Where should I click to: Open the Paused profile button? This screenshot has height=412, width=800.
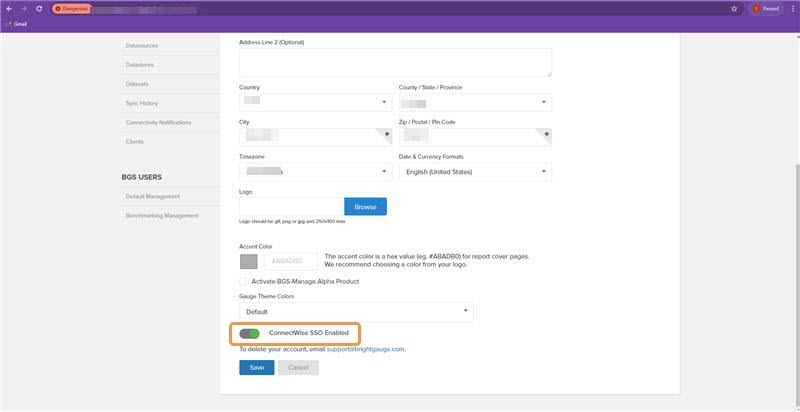coord(766,9)
